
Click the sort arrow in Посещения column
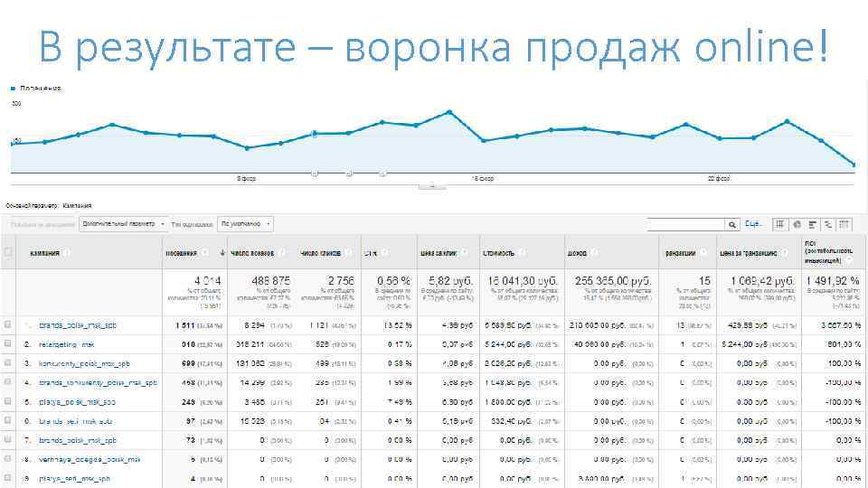click(222, 252)
